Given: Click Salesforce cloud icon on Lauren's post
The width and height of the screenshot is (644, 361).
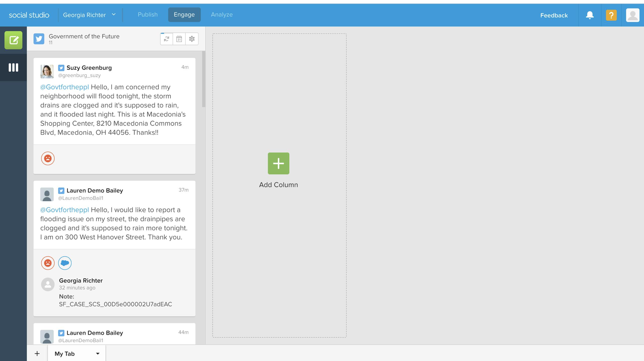Looking at the screenshot, I should pyautogui.click(x=65, y=263).
